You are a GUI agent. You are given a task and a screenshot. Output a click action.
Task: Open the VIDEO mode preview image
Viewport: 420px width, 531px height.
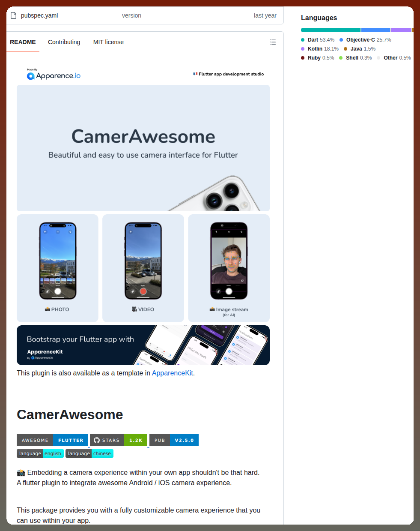point(143,268)
